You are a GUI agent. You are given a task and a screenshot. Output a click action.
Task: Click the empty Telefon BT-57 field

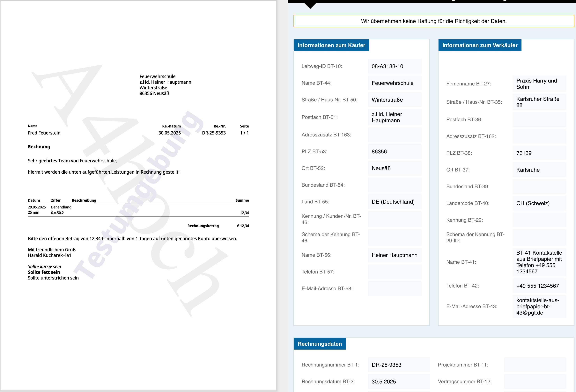pos(395,272)
